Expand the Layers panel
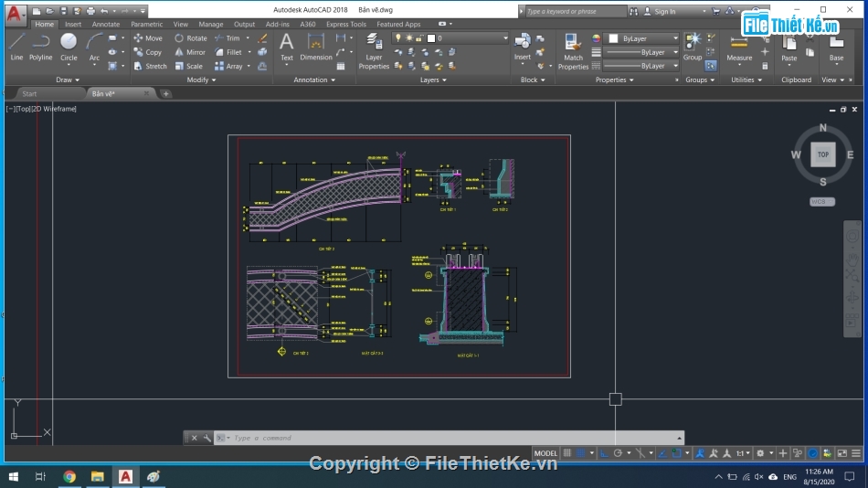The height and width of the screenshot is (488, 868). (x=433, y=80)
